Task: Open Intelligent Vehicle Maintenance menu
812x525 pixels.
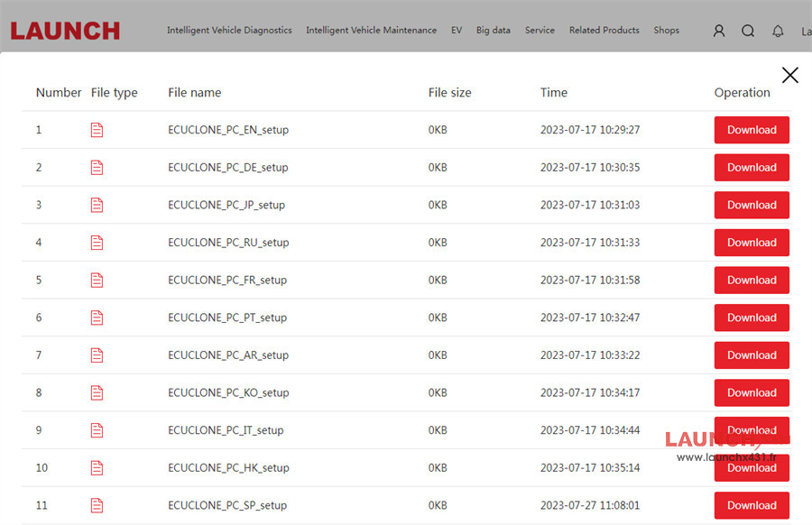Action: coord(372,31)
